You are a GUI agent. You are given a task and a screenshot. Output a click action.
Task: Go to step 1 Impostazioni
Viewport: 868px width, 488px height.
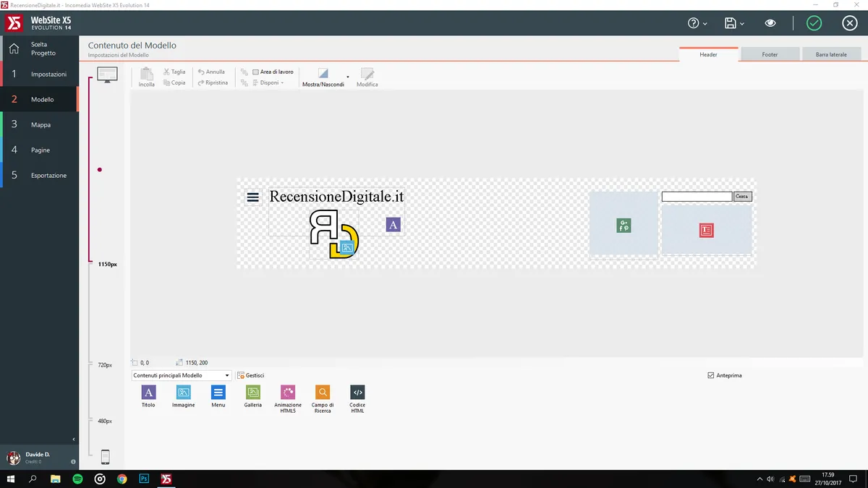click(x=40, y=74)
